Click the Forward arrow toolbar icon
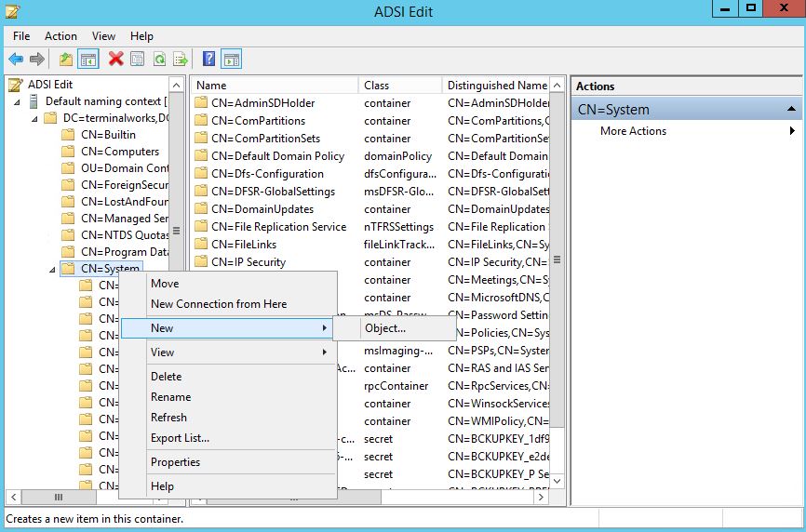This screenshot has width=806, height=532. [37, 60]
